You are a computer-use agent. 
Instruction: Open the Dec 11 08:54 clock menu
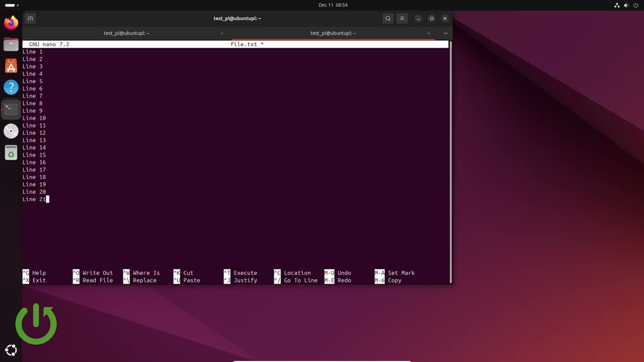point(333,5)
